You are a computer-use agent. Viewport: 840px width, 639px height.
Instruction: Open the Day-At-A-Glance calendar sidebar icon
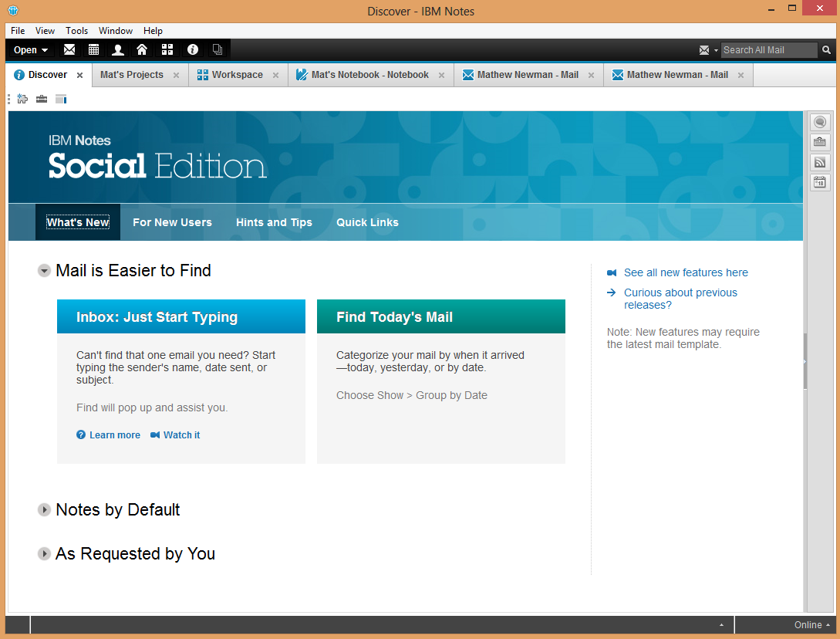[x=820, y=182]
